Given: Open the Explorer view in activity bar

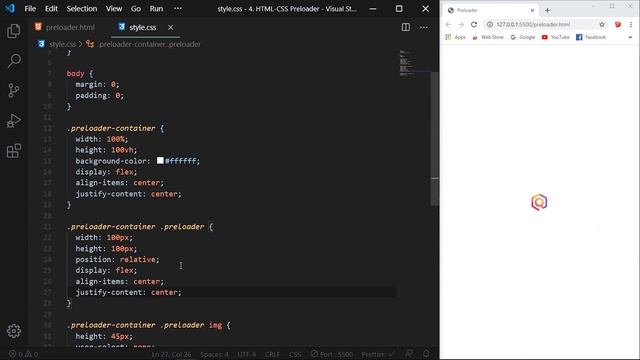Looking at the screenshot, I should 14,31.
